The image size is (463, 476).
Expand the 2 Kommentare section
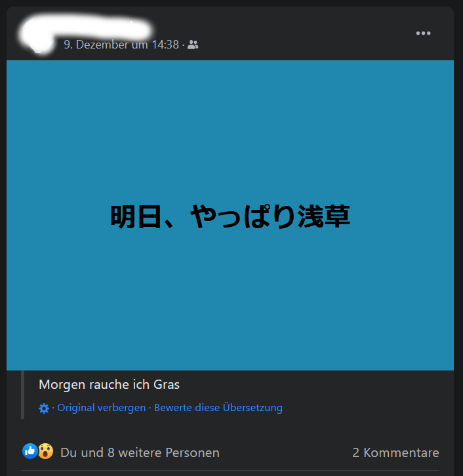click(395, 452)
